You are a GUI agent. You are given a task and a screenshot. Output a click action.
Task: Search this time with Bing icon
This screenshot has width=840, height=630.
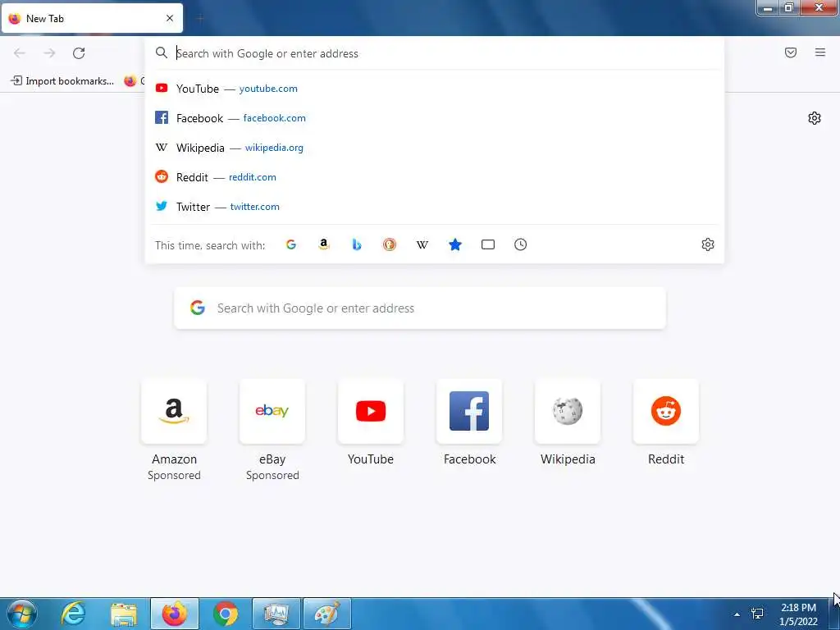(x=357, y=244)
